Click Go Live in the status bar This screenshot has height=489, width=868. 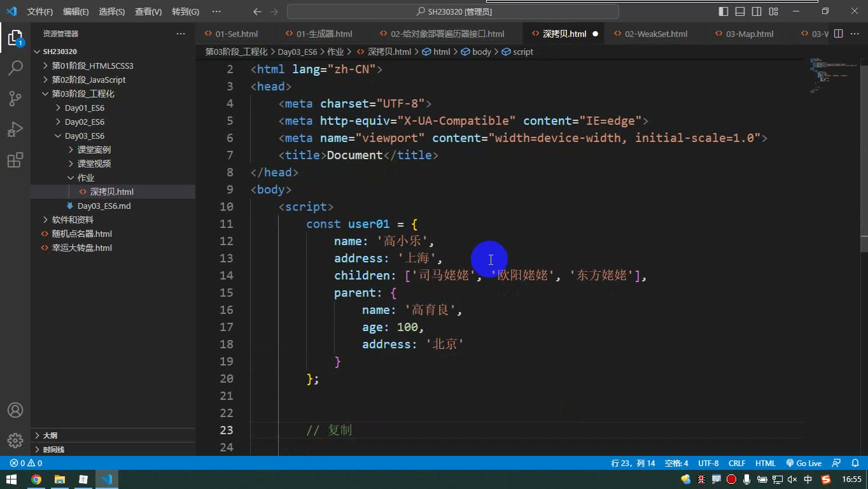point(804,464)
